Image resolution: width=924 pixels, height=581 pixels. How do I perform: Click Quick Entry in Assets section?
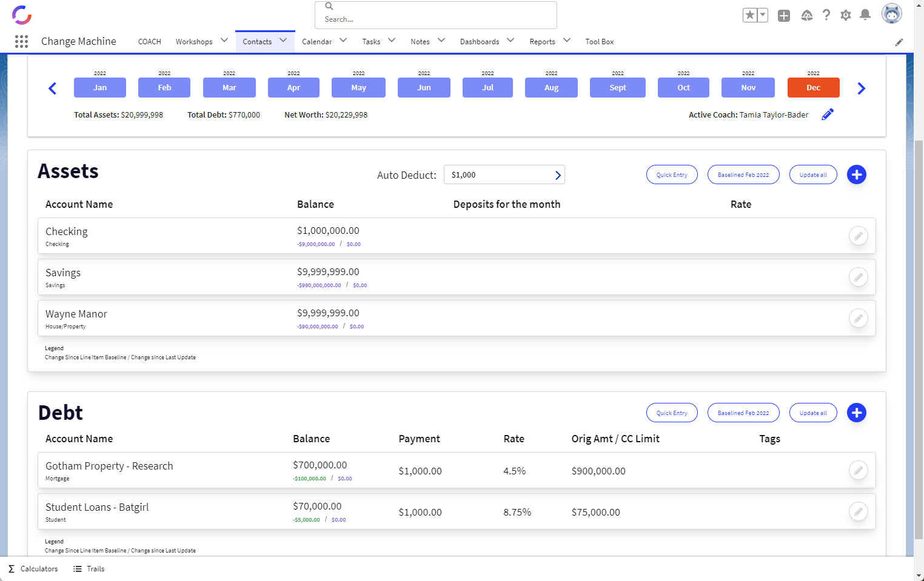(672, 174)
